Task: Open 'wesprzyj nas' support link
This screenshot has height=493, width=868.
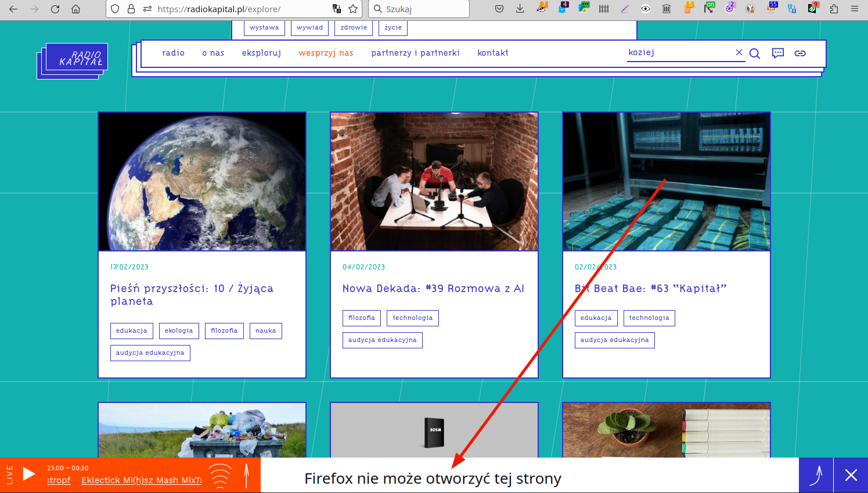Action: click(326, 53)
